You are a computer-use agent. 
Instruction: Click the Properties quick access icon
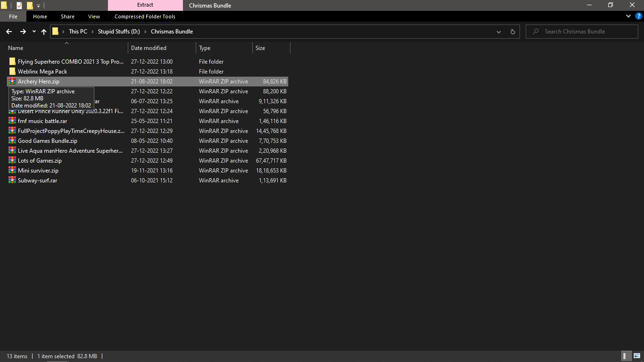point(19,6)
